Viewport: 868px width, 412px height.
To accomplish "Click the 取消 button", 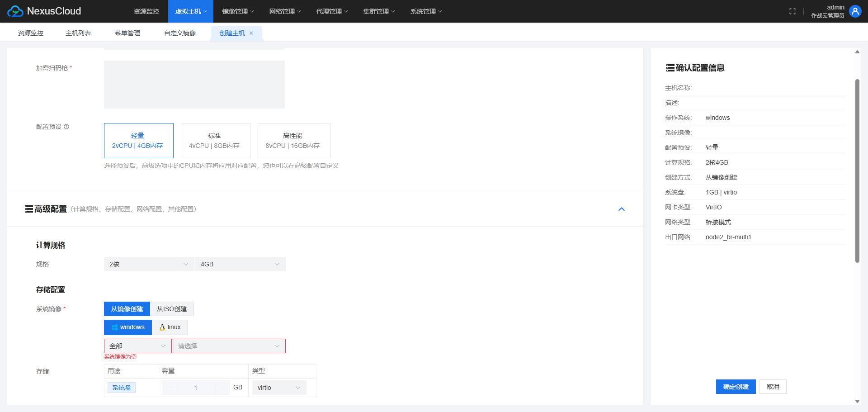I will (x=773, y=387).
